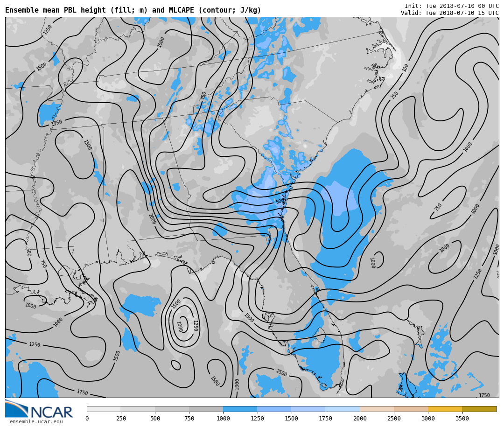Click the 750–1000 gray color bar segment
Image resolution: width=504 pixels, height=427 pixels.
coord(206,409)
